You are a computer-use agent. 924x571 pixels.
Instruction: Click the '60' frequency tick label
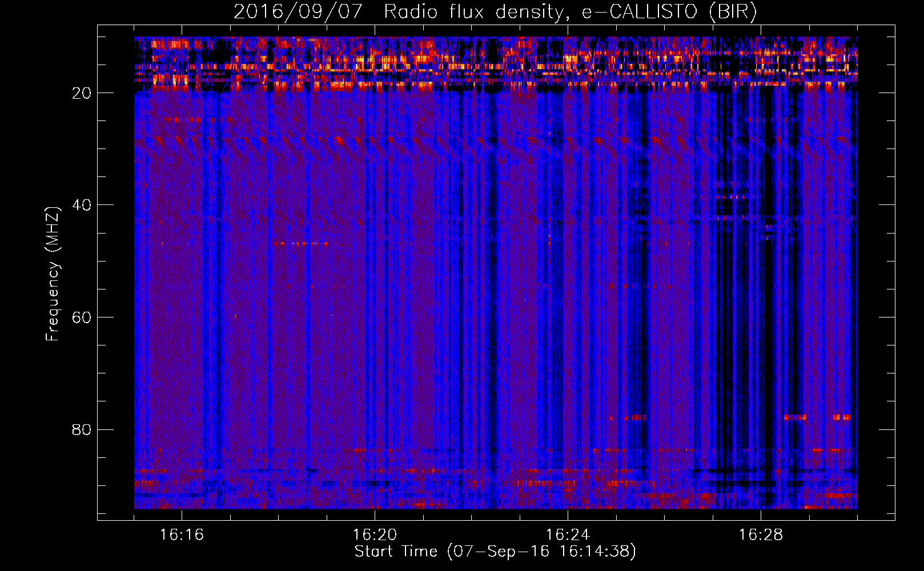82,317
